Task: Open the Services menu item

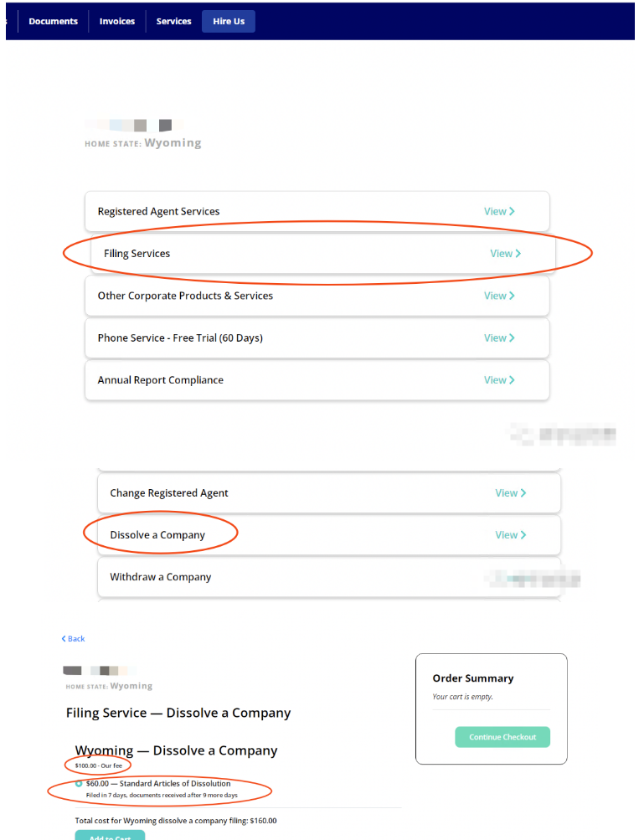Action: coord(173,22)
